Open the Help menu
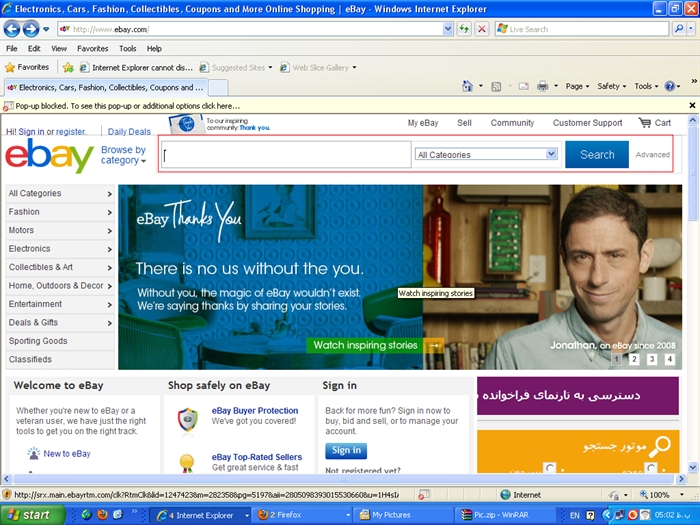The height and width of the screenshot is (525, 700). pos(154,49)
